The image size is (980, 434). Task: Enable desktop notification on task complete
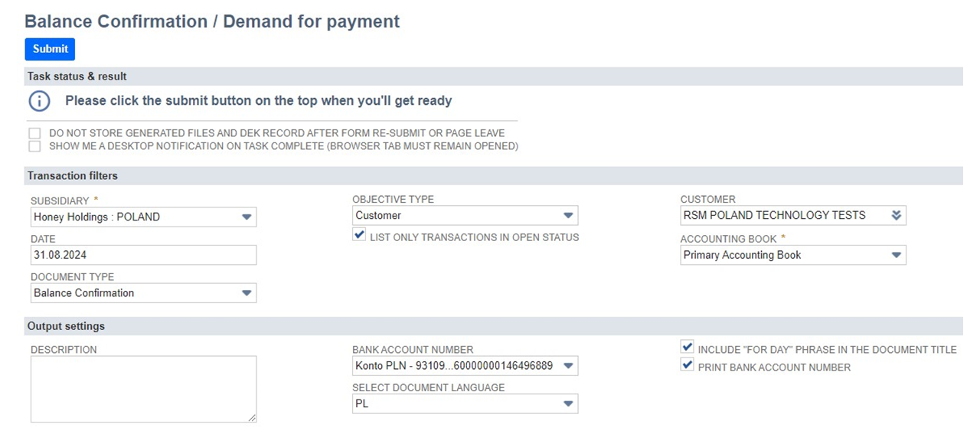tap(34, 146)
